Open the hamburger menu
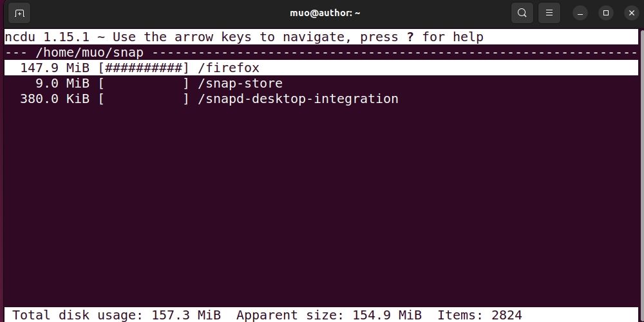 pyautogui.click(x=549, y=13)
